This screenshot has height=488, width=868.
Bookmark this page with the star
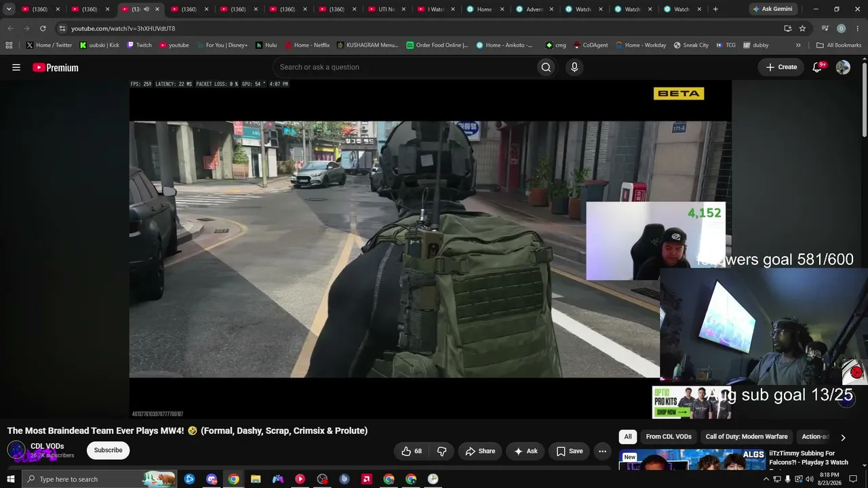802,28
